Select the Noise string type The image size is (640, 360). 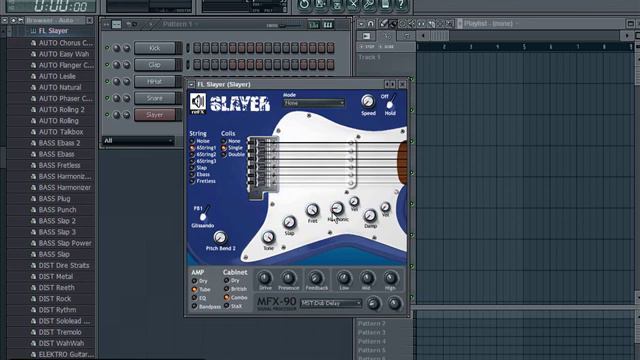point(200,141)
